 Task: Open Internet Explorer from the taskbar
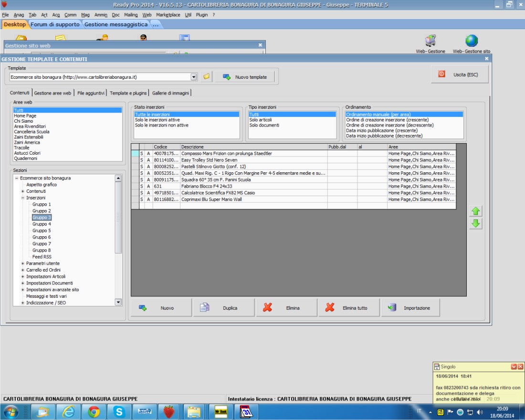69,411
